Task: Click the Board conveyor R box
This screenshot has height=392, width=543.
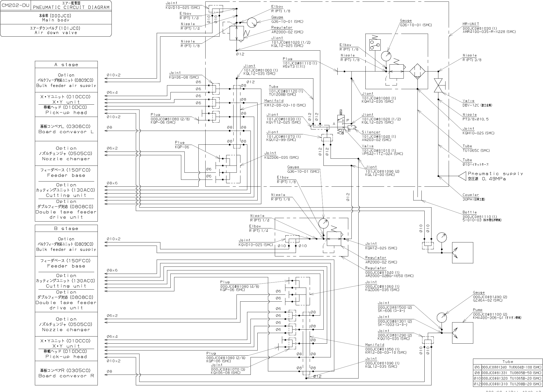Action: [x=66, y=373]
